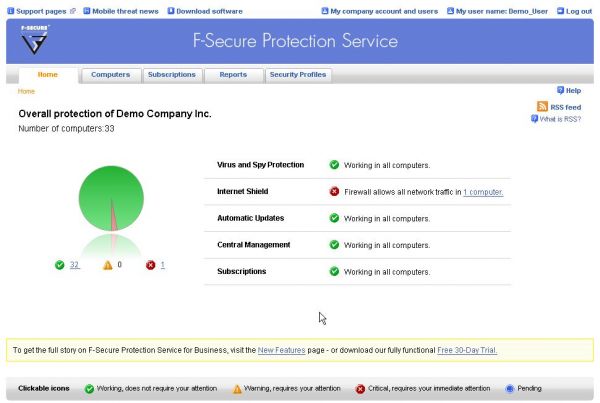The height and width of the screenshot is (403, 600).
Task: Click Central Management status icon
Action: click(x=334, y=245)
